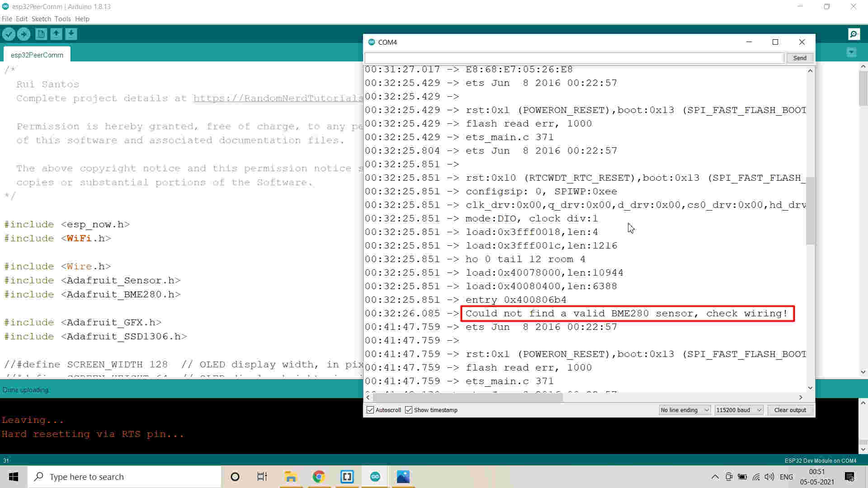Open volume control in system tray

click(x=769, y=477)
